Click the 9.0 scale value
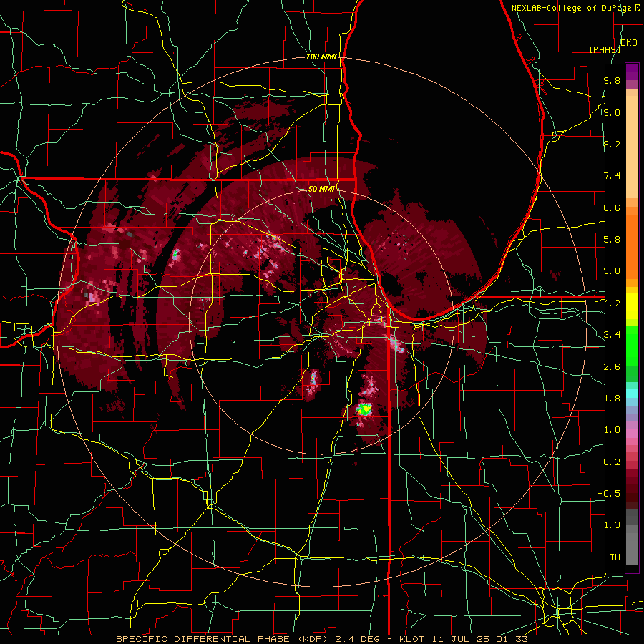Viewport: 644px width, 644px height. 612,112
